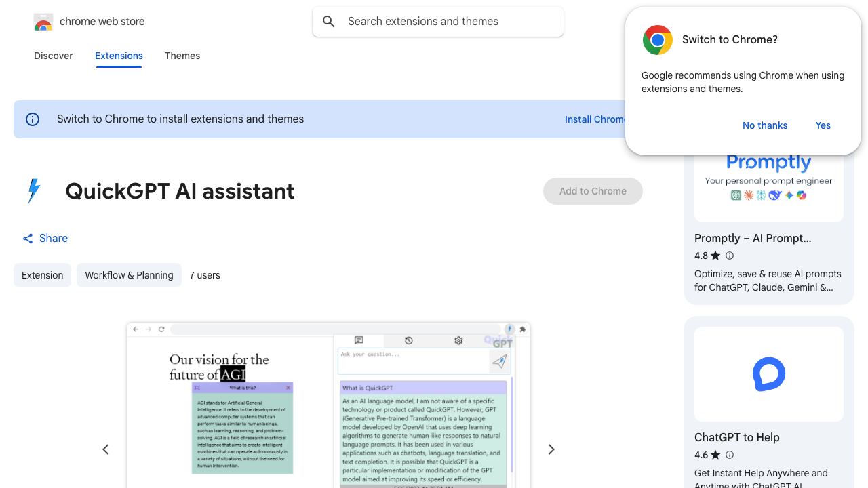Click the Install Chrome link
This screenshot has height=488, width=868.
(595, 119)
